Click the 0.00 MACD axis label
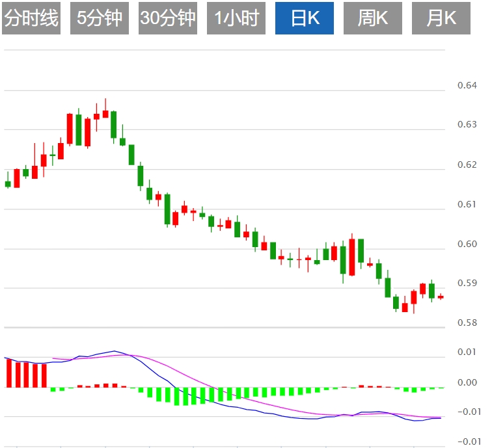Screen dimensions: 492x448 pyautogui.click(x=467, y=382)
